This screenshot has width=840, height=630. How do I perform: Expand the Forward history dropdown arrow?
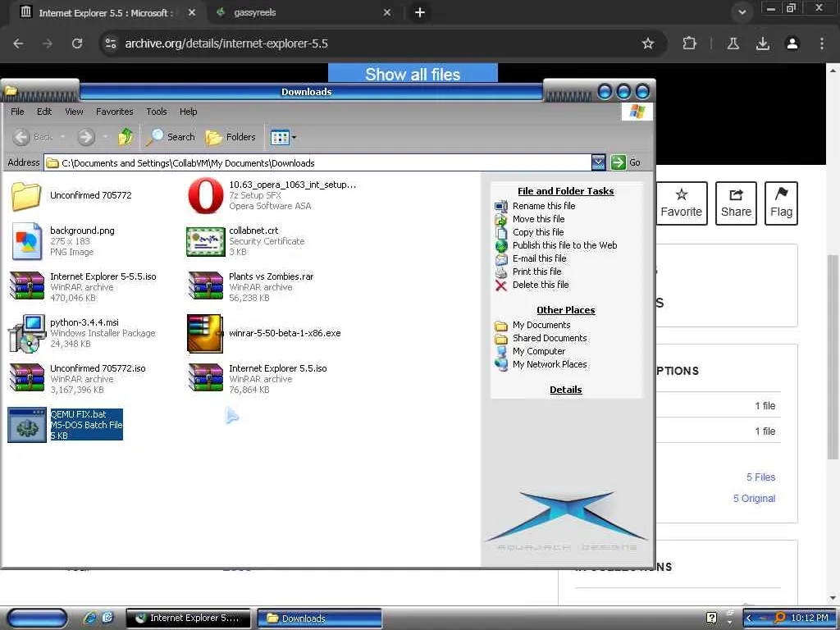(105, 137)
